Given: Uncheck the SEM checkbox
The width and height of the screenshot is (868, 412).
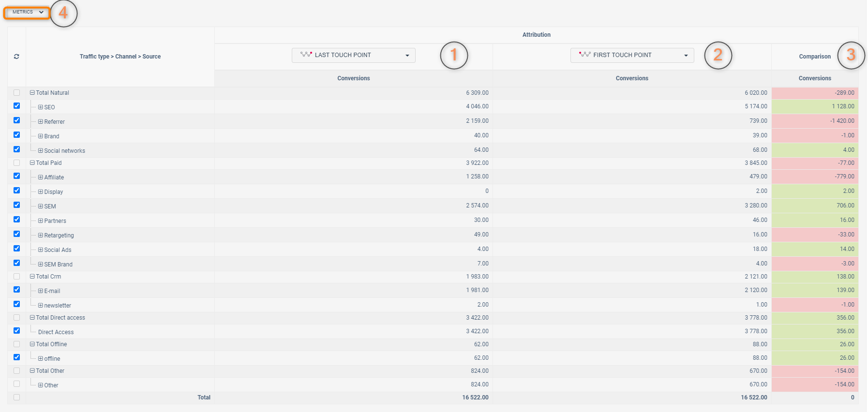Looking at the screenshot, I should pyautogui.click(x=17, y=205).
